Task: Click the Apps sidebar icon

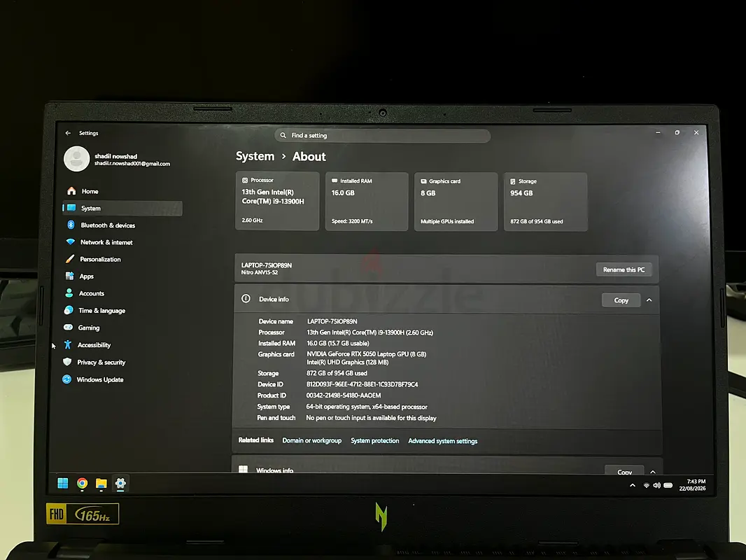Action: point(69,276)
